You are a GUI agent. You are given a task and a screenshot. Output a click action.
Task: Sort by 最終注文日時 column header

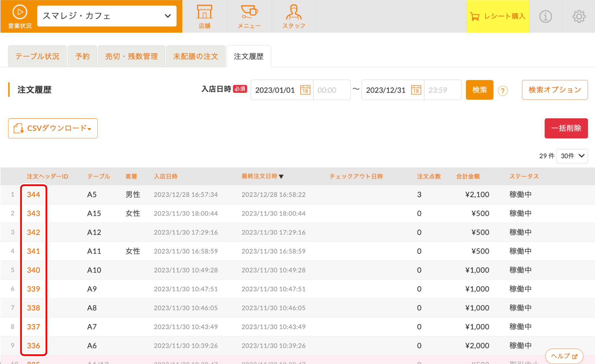click(x=262, y=176)
